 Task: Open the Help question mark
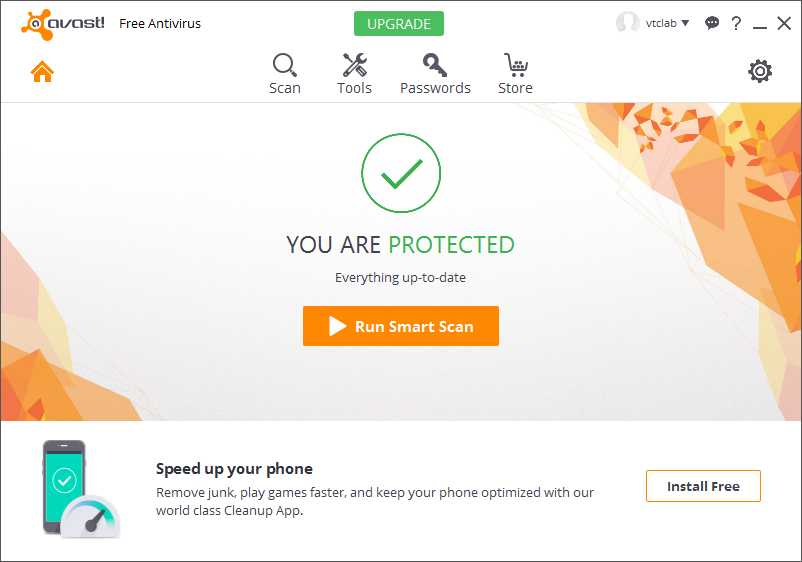point(736,23)
